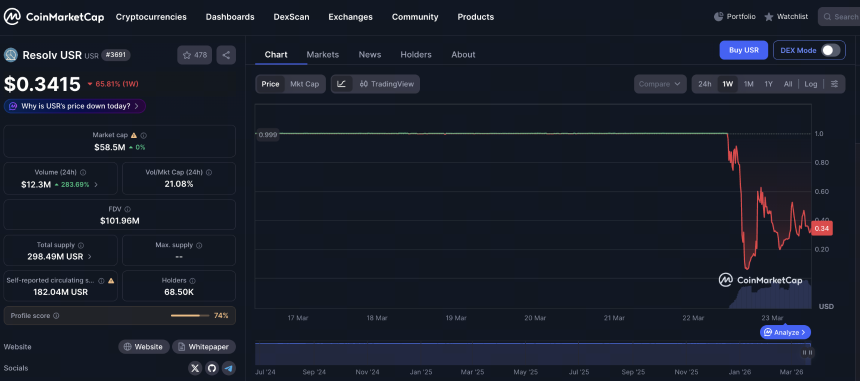
Task: Select the 1M time range
Action: (x=749, y=84)
